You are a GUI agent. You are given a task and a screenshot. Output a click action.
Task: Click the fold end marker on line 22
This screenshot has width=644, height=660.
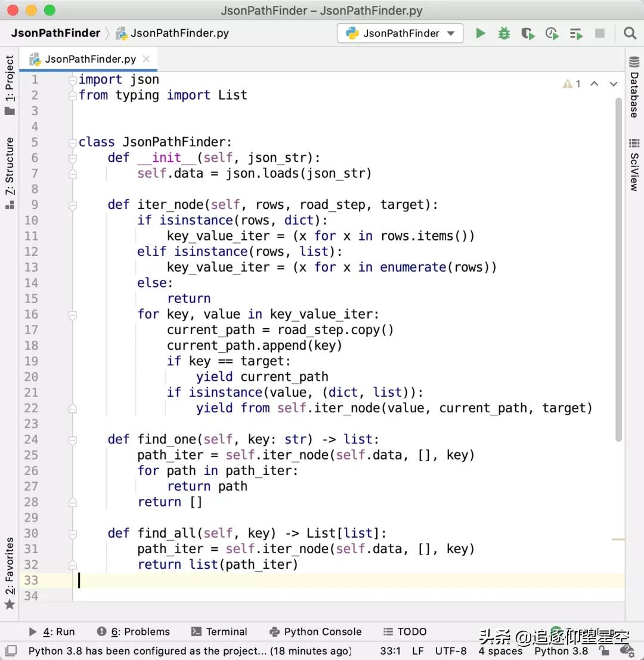(72, 408)
